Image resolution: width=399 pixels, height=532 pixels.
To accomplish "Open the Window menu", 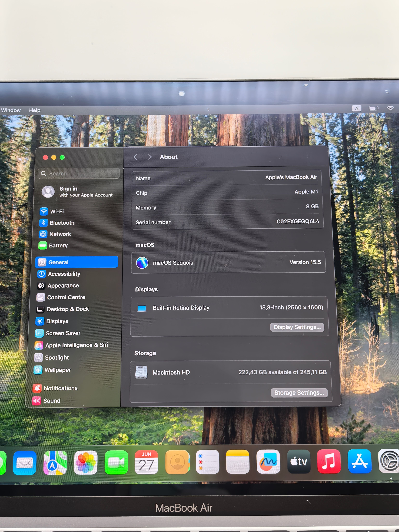I will pos(11,110).
